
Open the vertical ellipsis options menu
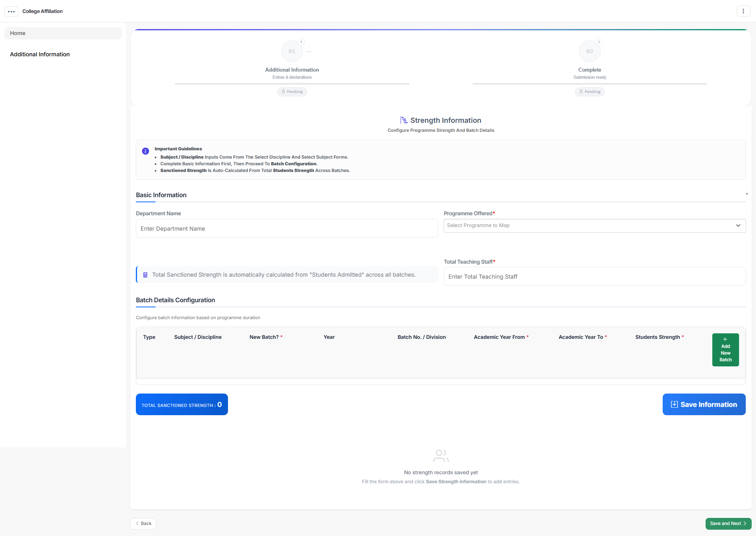(x=743, y=11)
